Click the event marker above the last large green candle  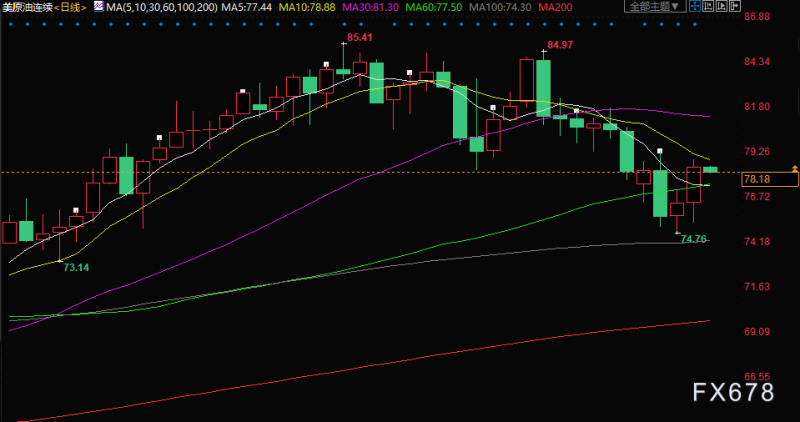coord(660,151)
